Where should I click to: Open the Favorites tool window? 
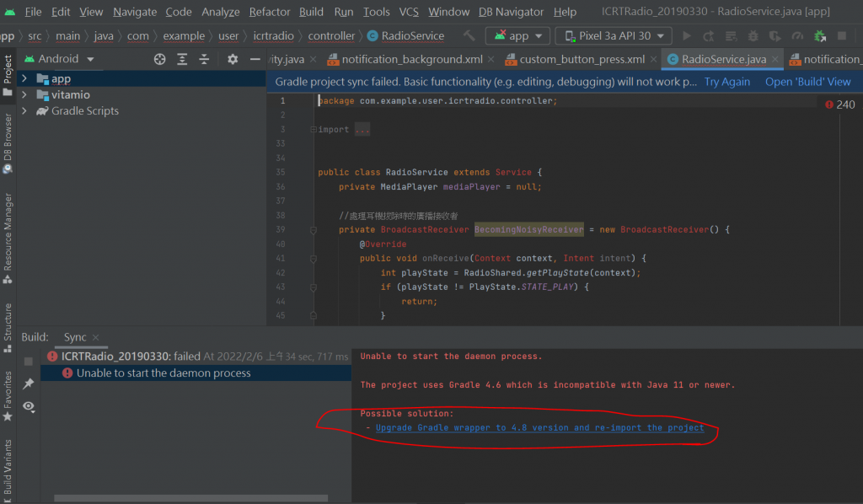(x=8, y=396)
